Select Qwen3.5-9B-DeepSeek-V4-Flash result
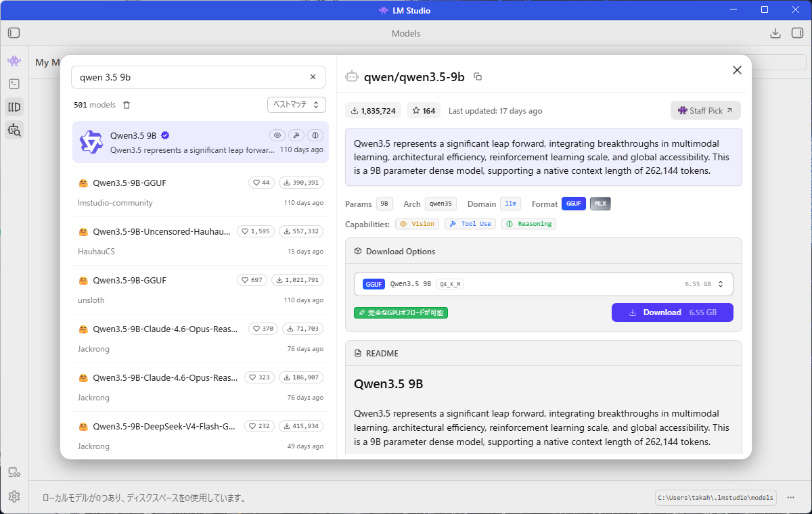The height and width of the screenshot is (514, 812). pos(200,436)
